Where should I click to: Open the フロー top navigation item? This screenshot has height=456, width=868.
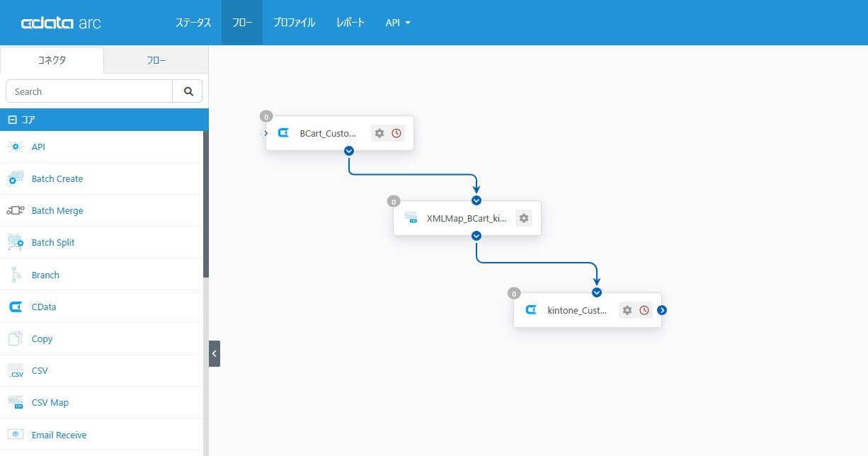[242, 23]
